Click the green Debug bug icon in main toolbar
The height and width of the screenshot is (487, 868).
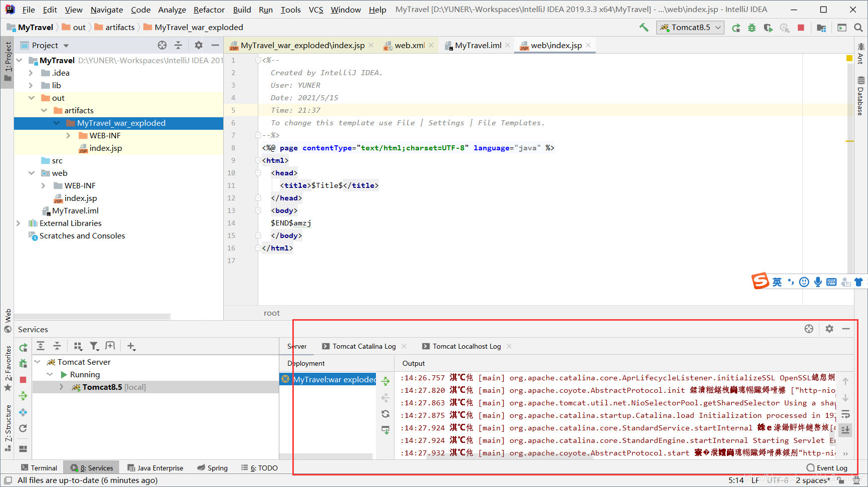tap(752, 28)
